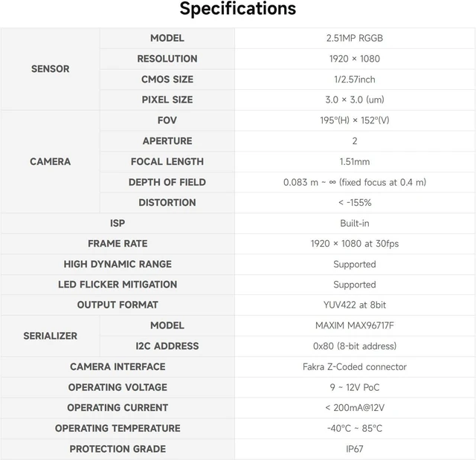Click the LED FLICKER MITIGATION Supported value
This screenshot has height=460, width=476.
click(x=355, y=285)
